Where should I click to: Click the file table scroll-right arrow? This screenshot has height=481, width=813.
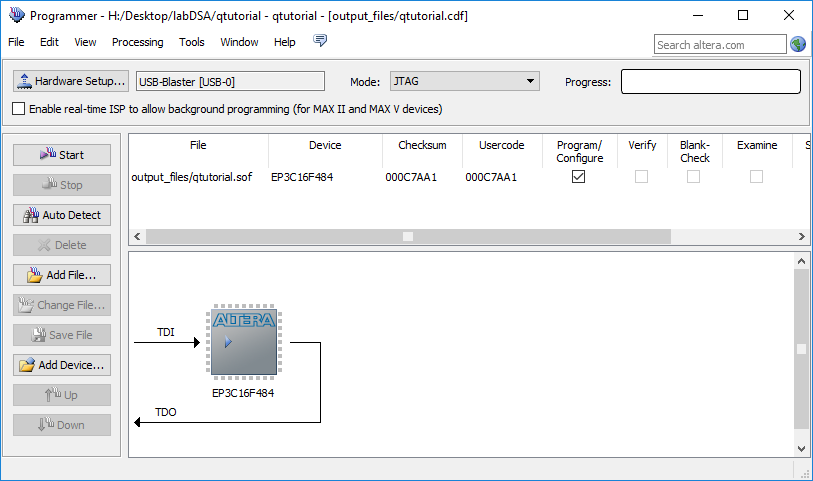pyautogui.click(x=802, y=236)
